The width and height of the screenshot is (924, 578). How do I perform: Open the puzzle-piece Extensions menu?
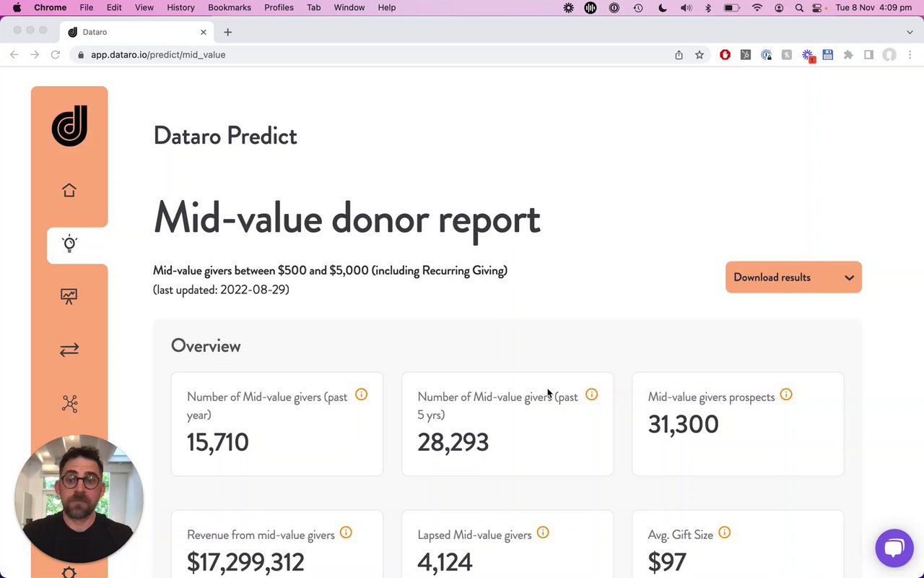click(848, 55)
